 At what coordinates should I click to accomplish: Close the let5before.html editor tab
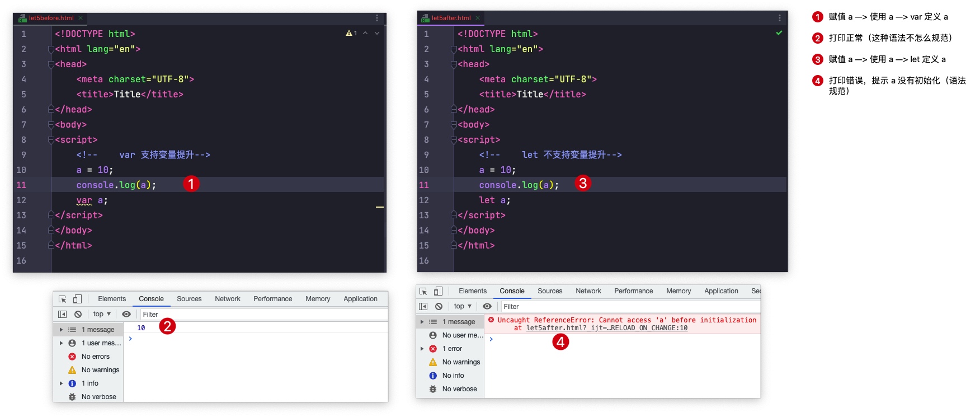(x=81, y=18)
